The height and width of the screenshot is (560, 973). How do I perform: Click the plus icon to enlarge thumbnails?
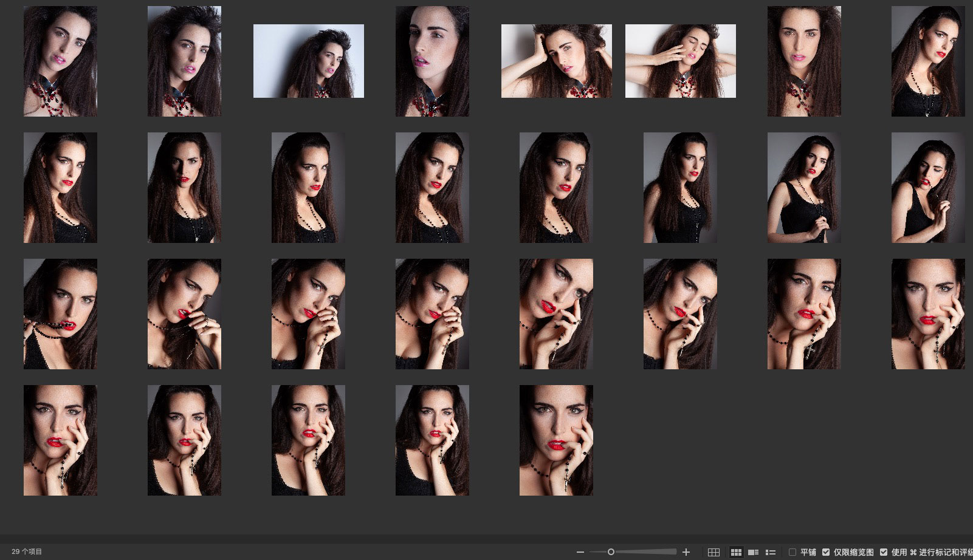[x=686, y=552]
